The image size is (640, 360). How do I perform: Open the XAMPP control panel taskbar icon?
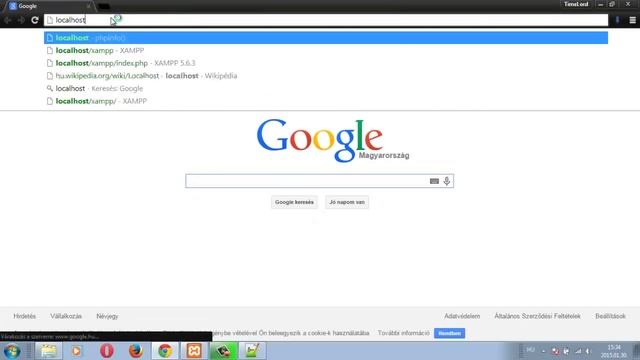coord(194,351)
